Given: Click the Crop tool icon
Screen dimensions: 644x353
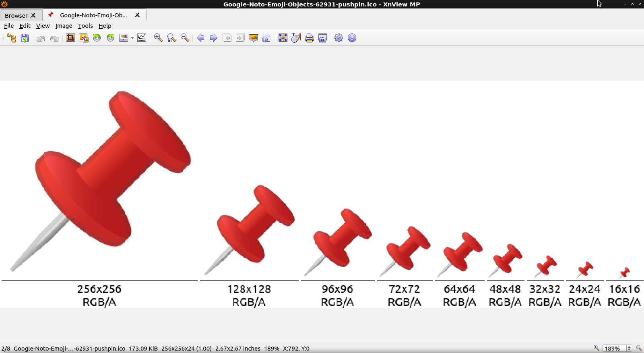Looking at the screenshot, I should click(70, 38).
